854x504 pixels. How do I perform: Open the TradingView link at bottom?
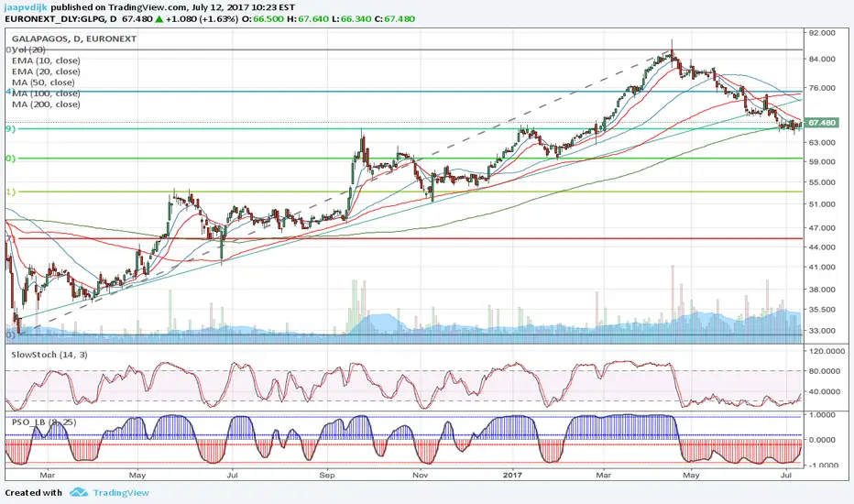(121, 493)
